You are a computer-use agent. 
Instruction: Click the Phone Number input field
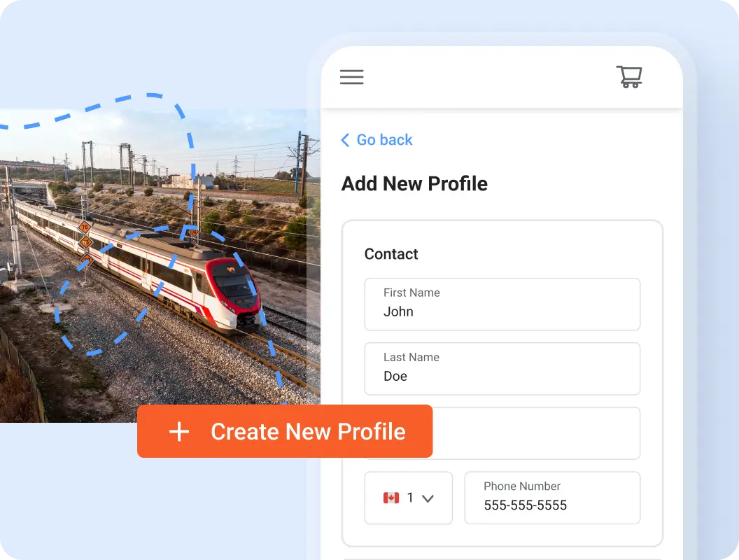(x=552, y=498)
